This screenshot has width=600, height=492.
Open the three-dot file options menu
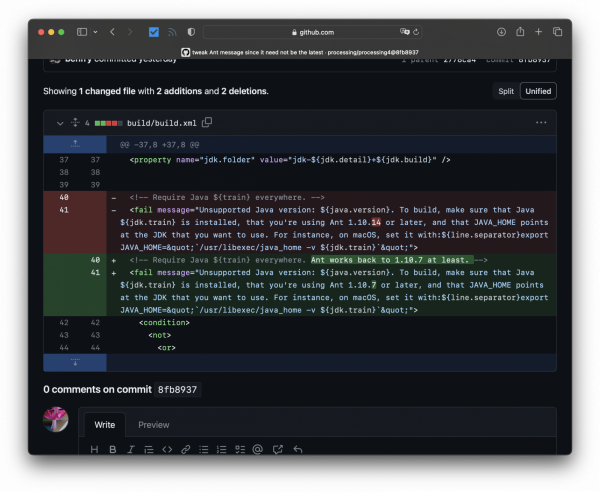(541, 123)
